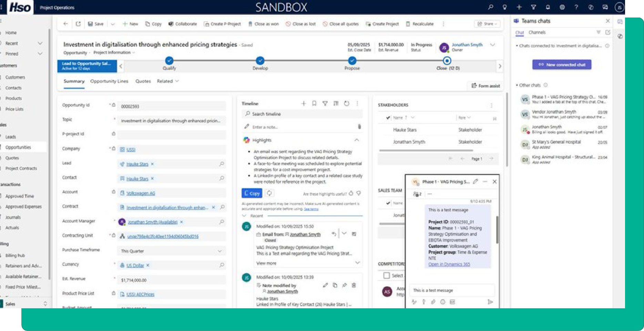Screen dimensions: 644x331
Task: Attach a file to the timeline note
Action: pos(359,127)
